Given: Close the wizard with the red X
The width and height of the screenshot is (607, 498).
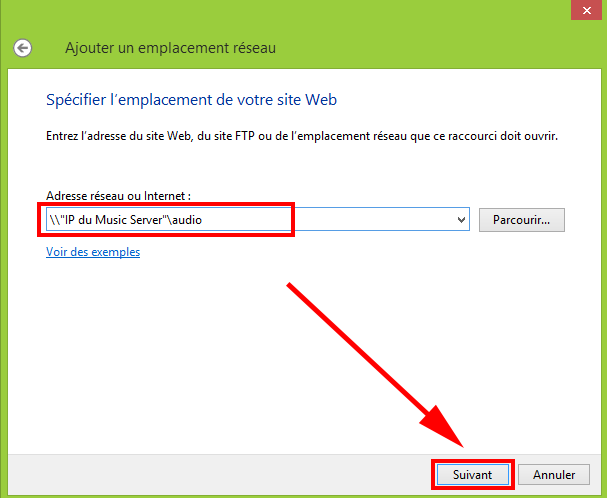Looking at the screenshot, I should pyautogui.click(x=586, y=10).
